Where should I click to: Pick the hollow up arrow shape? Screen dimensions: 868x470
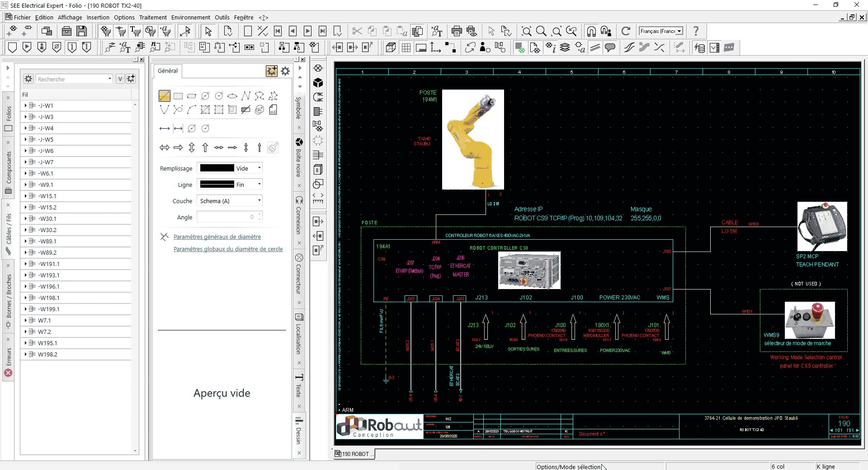click(x=205, y=147)
